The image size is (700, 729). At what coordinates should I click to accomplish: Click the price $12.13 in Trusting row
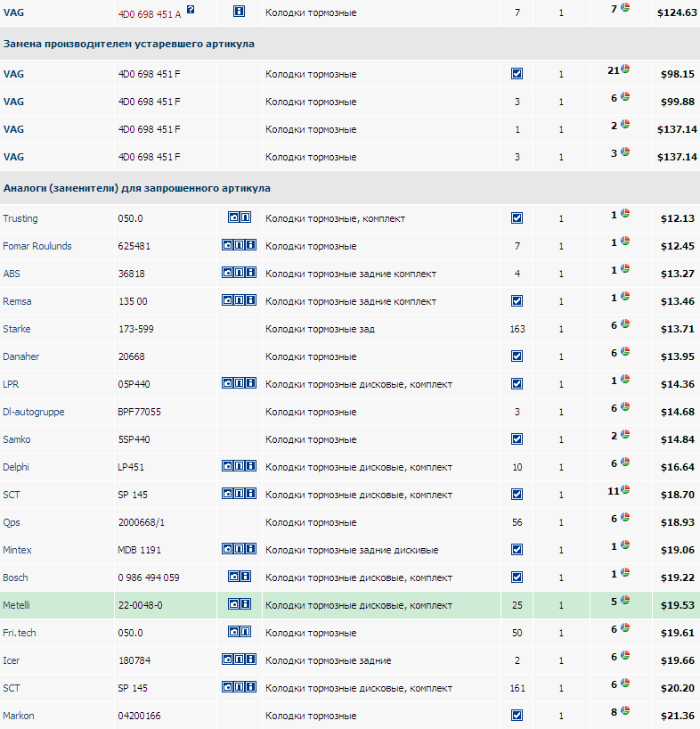tap(677, 218)
